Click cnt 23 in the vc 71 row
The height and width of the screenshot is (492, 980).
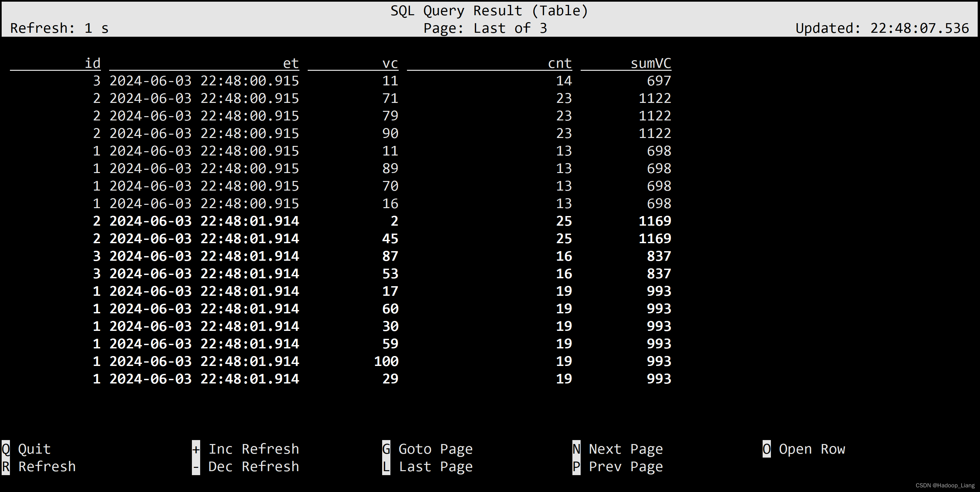(x=564, y=98)
